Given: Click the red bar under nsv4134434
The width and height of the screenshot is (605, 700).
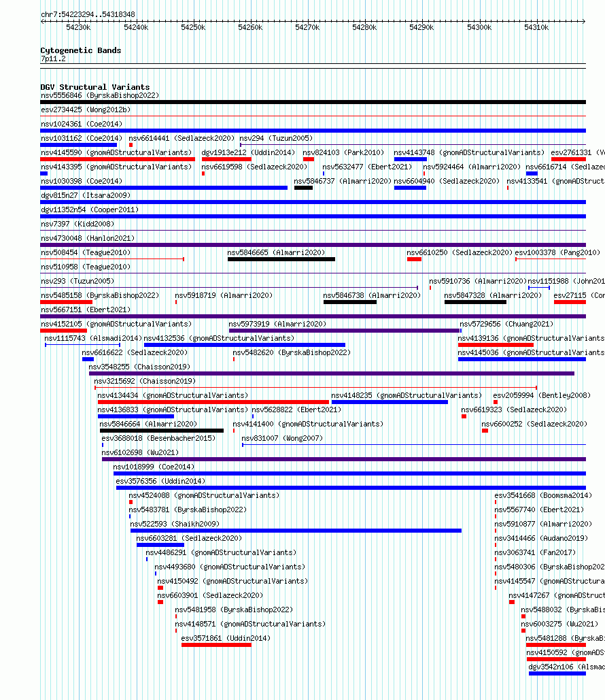Looking at the screenshot, I should (x=213, y=402).
